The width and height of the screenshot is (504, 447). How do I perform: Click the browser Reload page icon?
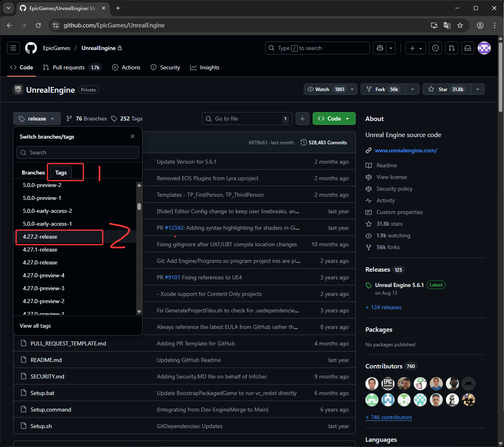pyautogui.click(x=38, y=25)
